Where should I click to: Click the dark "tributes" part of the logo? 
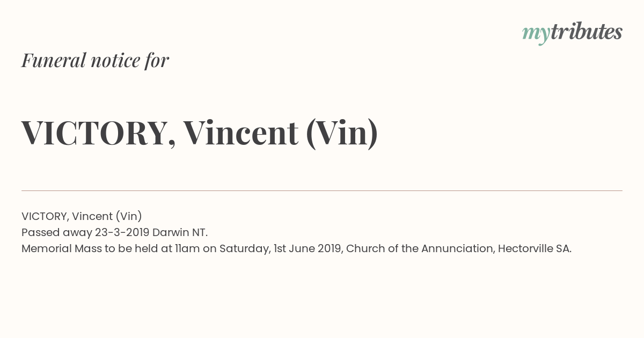[x=587, y=32]
